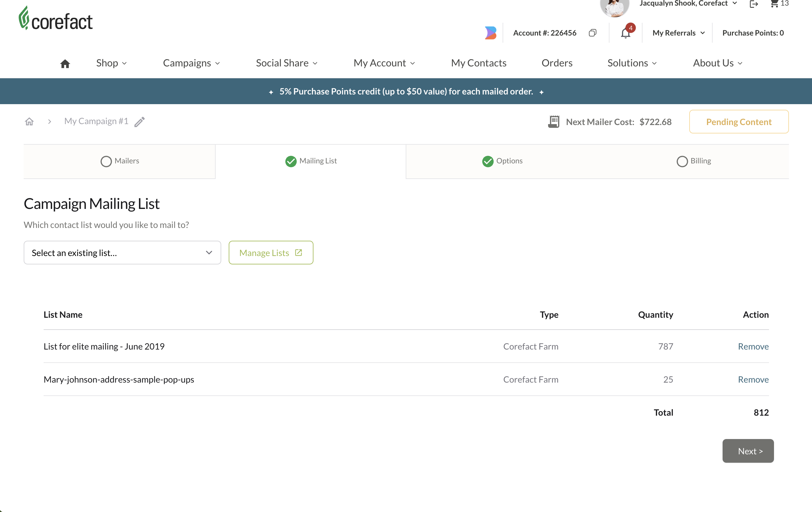
Task: Copy account number with copy icon
Action: [592, 33]
